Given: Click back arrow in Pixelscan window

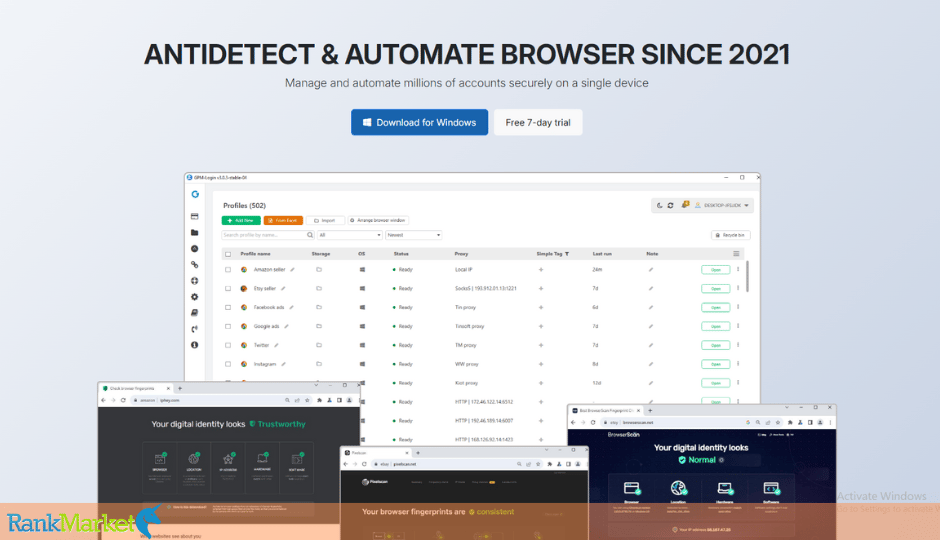Looking at the screenshot, I should 345,464.
